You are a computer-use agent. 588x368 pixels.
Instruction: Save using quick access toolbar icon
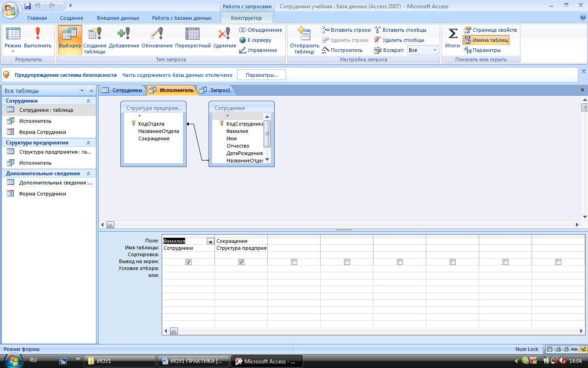[x=28, y=6]
